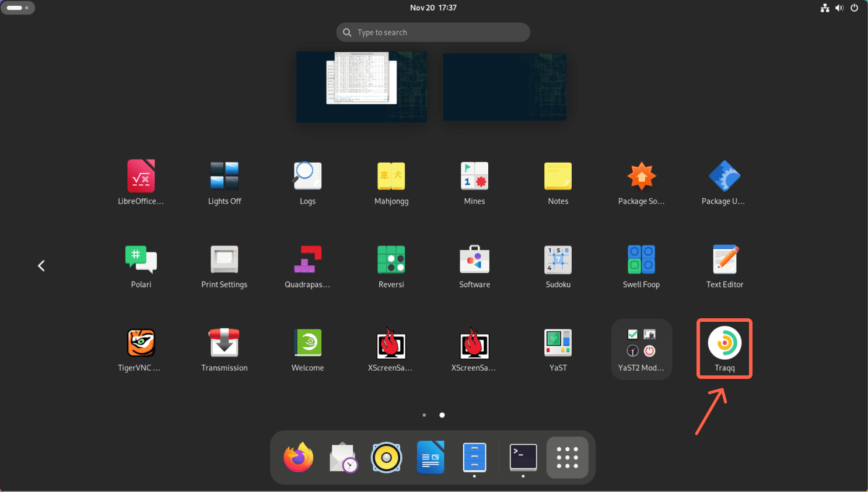Open LibreOffice Writer from the dock
The image size is (868, 492).
pos(430,458)
